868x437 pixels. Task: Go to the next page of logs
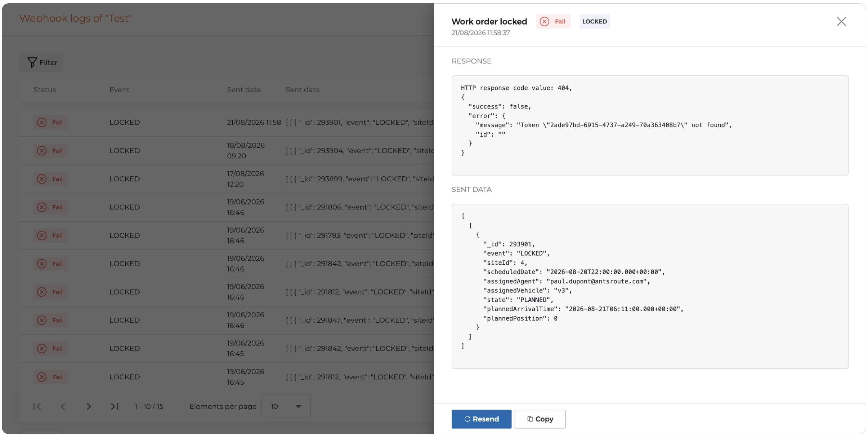click(89, 406)
